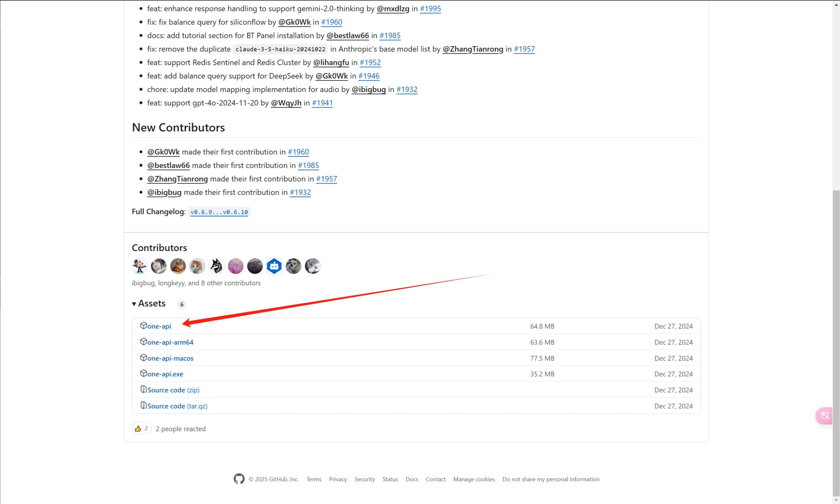840x504 pixels.
Task: Open @ibigbug link under New Contributors
Action: [164, 192]
